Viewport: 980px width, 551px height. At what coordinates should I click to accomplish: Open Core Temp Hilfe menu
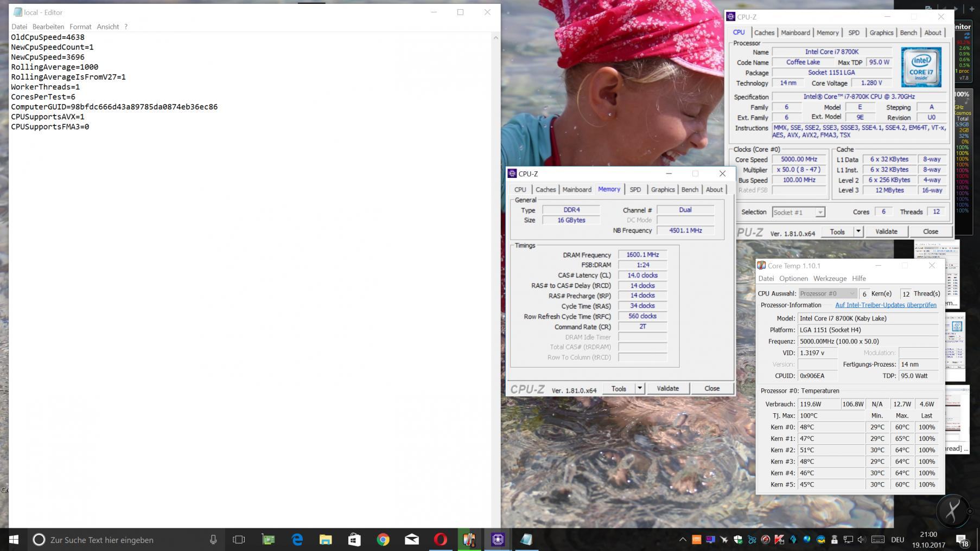[859, 278]
